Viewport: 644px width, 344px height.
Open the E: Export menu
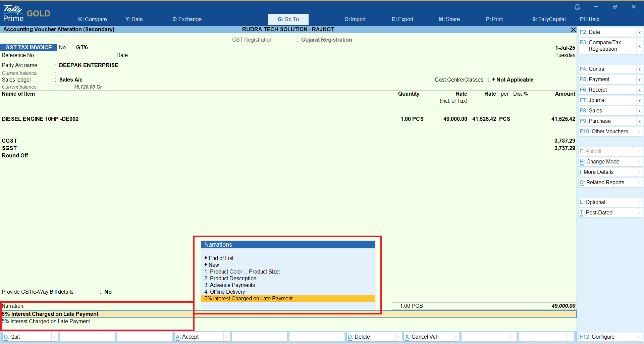click(x=402, y=19)
